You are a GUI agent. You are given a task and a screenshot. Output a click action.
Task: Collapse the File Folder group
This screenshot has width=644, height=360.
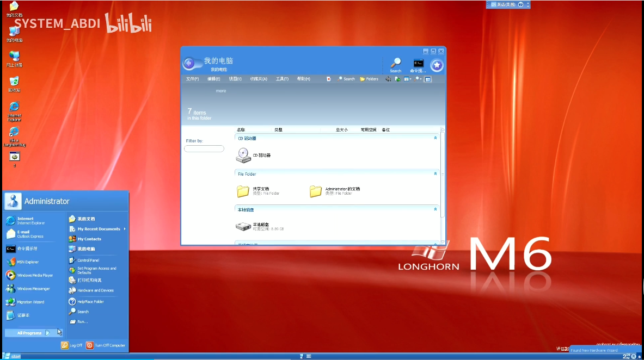435,173
